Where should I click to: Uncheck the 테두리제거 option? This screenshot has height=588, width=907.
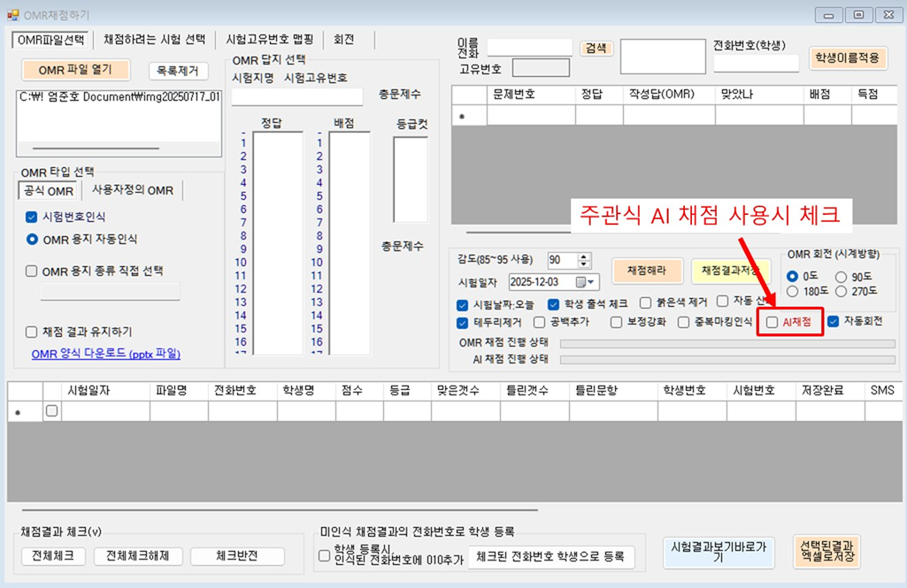coord(463,322)
